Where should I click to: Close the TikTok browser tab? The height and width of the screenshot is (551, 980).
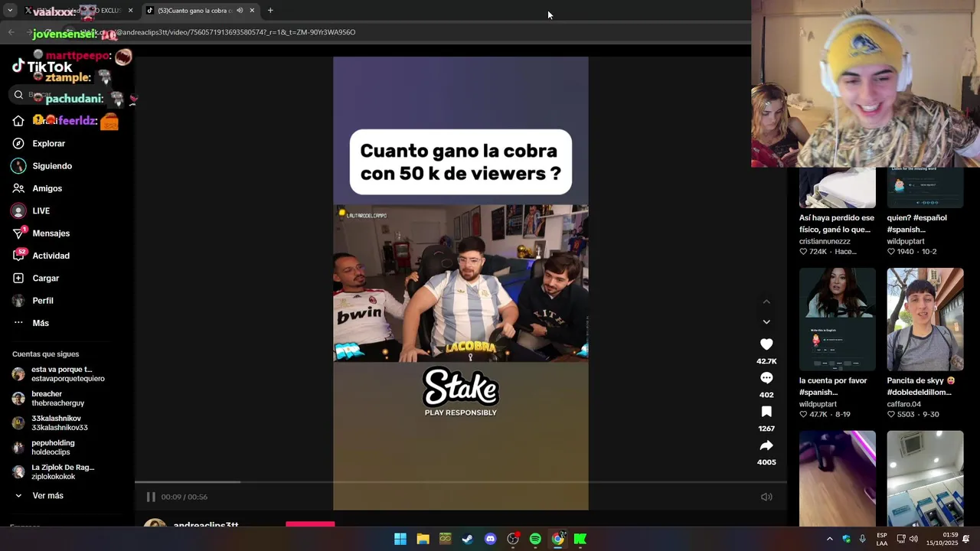(x=252, y=11)
